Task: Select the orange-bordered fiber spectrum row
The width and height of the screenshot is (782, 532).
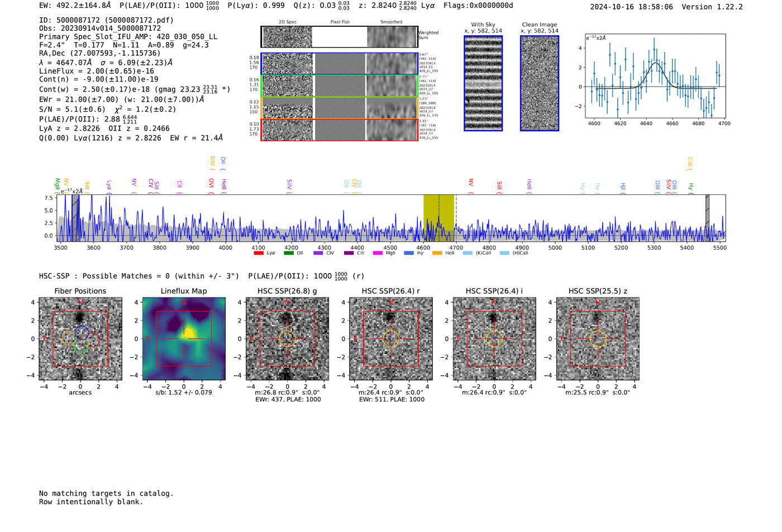Action: 340,108
